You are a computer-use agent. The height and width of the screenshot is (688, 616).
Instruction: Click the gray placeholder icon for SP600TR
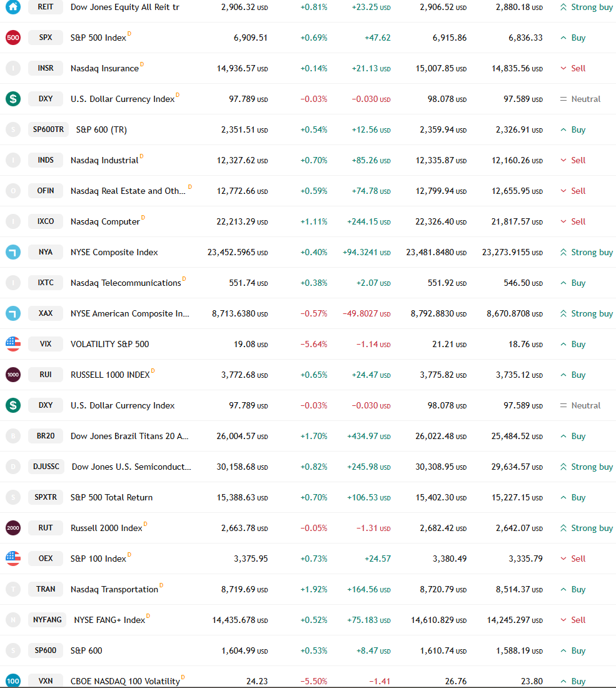pyautogui.click(x=13, y=129)
